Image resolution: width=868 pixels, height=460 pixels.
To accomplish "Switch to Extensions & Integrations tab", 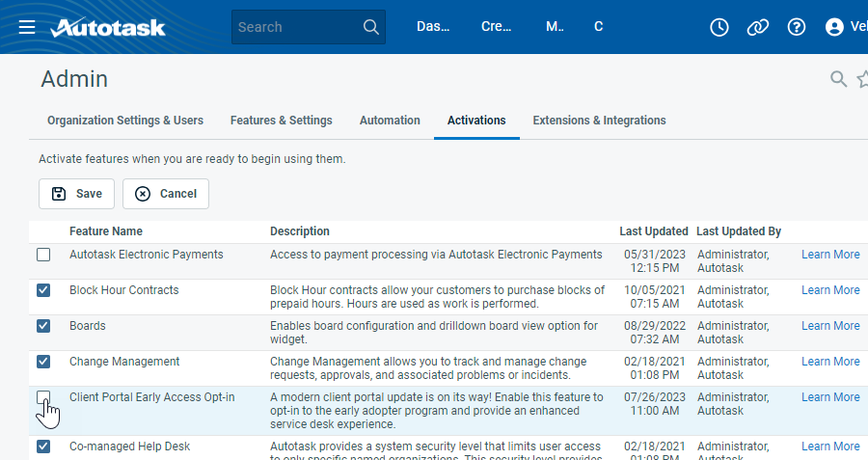I will tap(599, 121).
